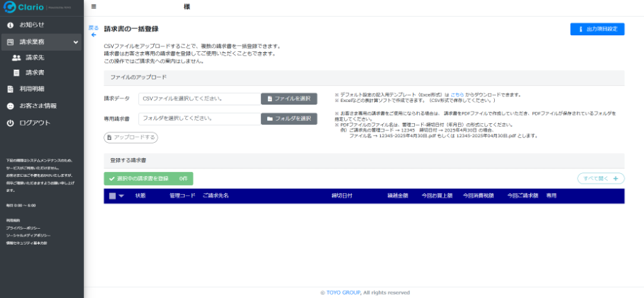Click the アップロードする button
This screenshot has width=644, height=298.
[130, 138]
